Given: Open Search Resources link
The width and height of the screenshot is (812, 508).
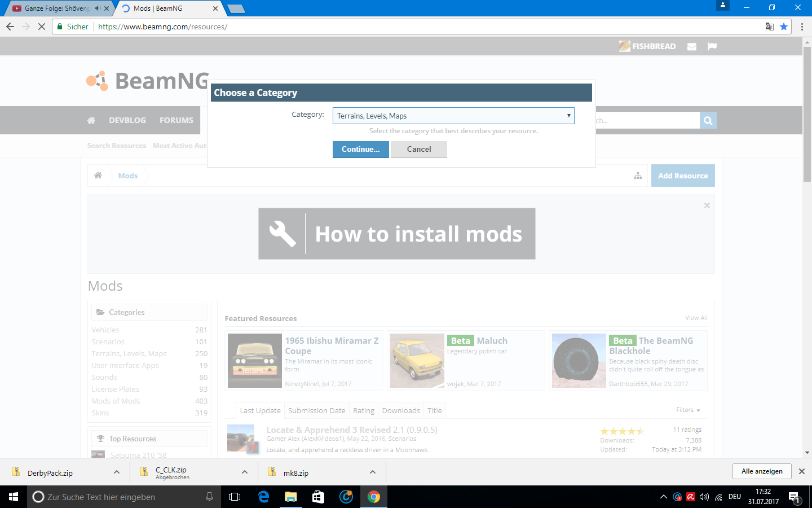Looking at the screenshot, I should pyautogui.click(x=117, y=146).
